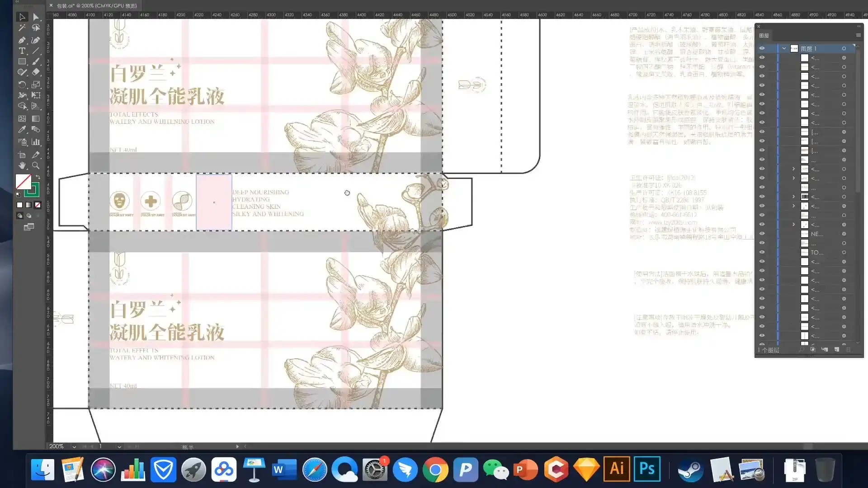Click the 图层 panel tab
This screenshot has width=868, height=488.
point(764,35)
